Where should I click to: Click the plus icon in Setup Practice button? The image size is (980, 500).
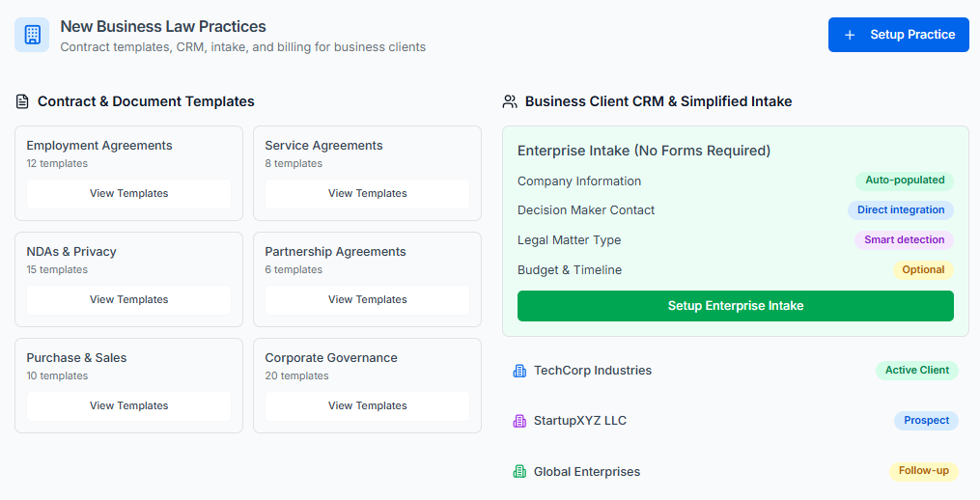[850, 35]
